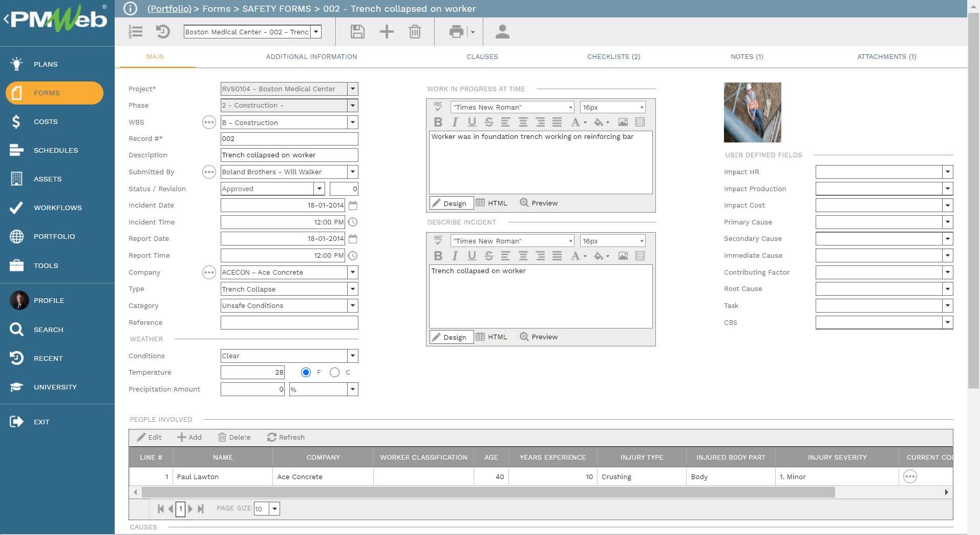This screenshot has width=980, height=535.
Task: Expand the print options arrow
Action: (x=473, y=32)
